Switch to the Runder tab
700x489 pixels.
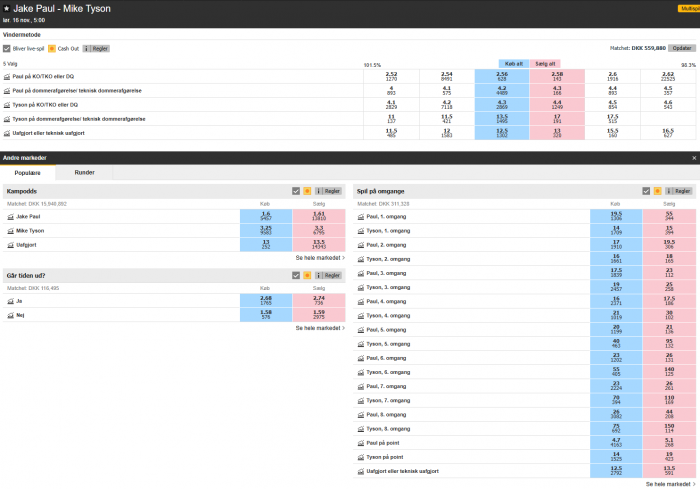(84, 172)
